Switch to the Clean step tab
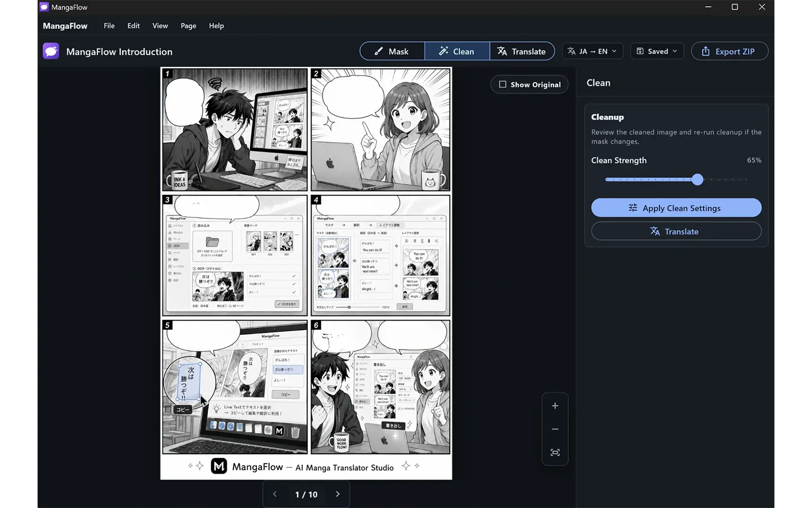Viewport: 812px width, 508px height. tap(457, 51)
